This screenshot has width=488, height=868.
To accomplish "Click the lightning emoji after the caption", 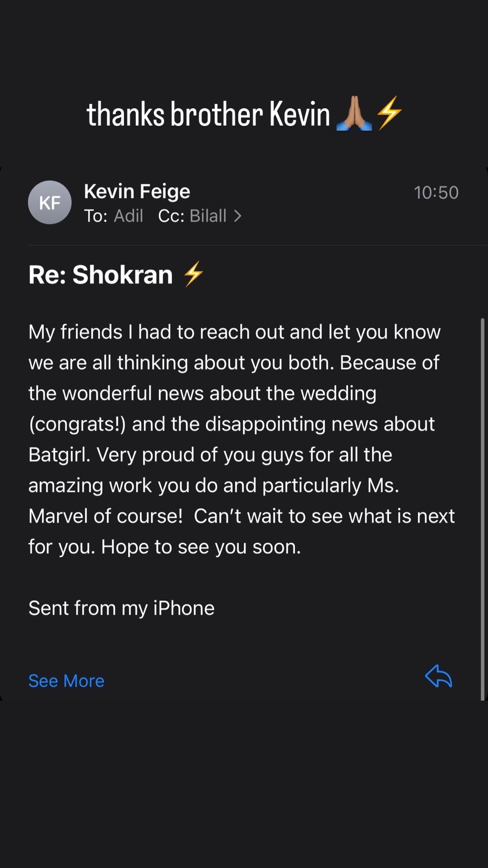I will pyautogui.click(x=389, y=113).
